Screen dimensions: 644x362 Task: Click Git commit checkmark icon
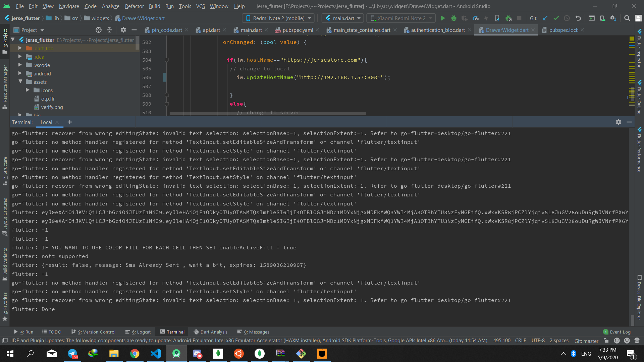pos(556,18)
